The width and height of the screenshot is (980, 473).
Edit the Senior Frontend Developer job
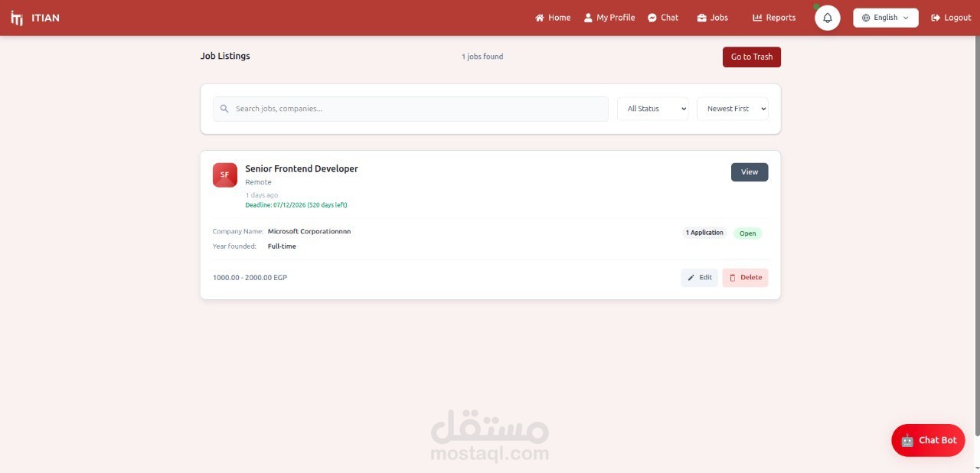coord(700,278)
